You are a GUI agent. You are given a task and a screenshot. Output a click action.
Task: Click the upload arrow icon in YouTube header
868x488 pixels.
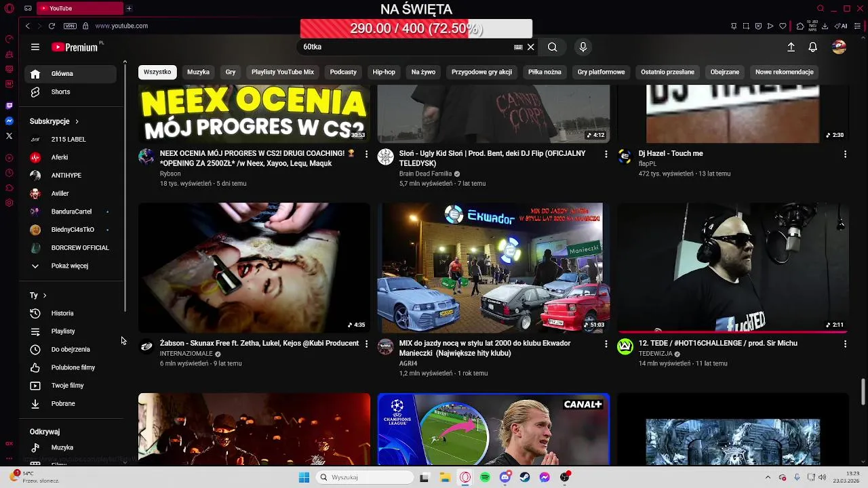pyautogui.click(x=791, y=47)
